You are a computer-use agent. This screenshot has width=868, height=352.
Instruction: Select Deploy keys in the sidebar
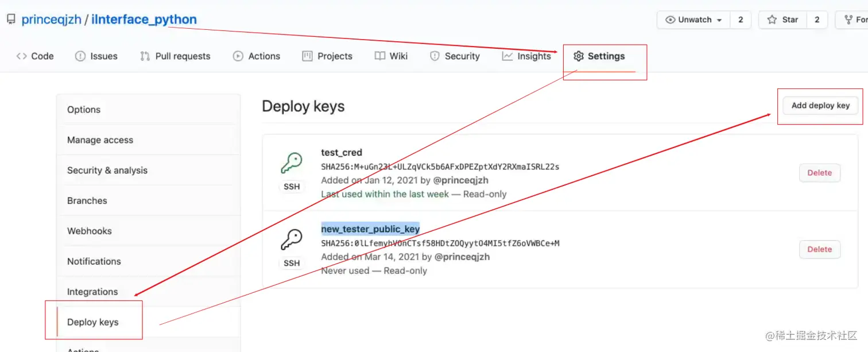pyautogui.click(x=148, y=322)
